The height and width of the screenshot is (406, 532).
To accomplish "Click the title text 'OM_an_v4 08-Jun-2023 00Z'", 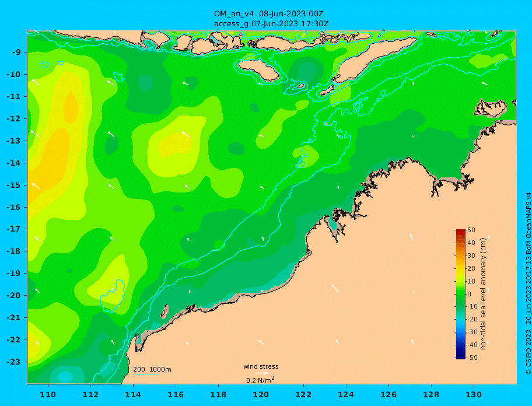I will coord(268,14).
